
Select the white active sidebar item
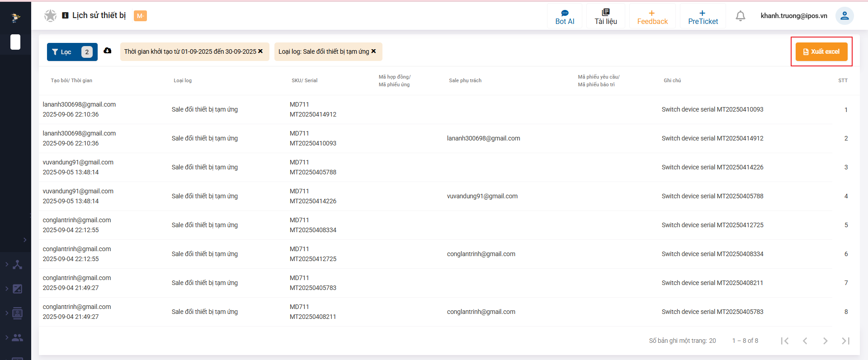click(x=15, y=42)
